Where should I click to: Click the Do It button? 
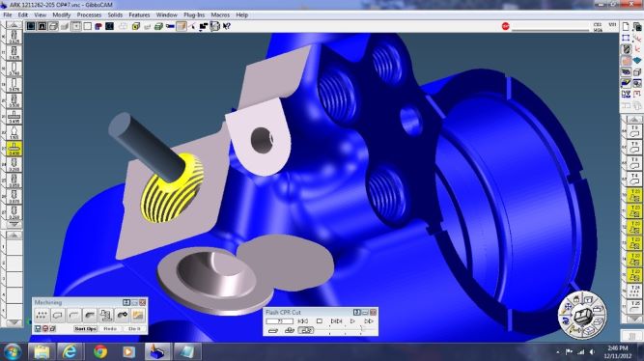coord(134,329)
